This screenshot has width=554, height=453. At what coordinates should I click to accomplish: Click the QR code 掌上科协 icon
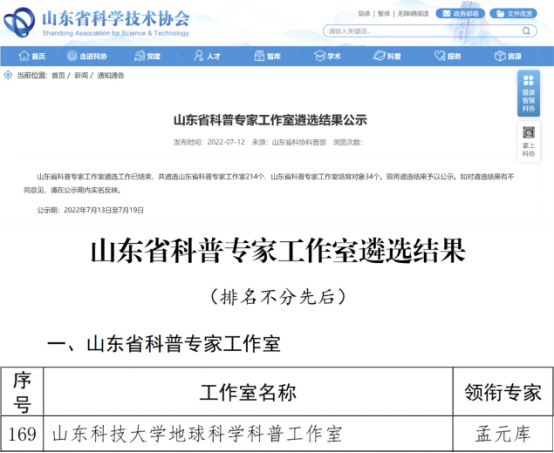[x=529, y=133]
